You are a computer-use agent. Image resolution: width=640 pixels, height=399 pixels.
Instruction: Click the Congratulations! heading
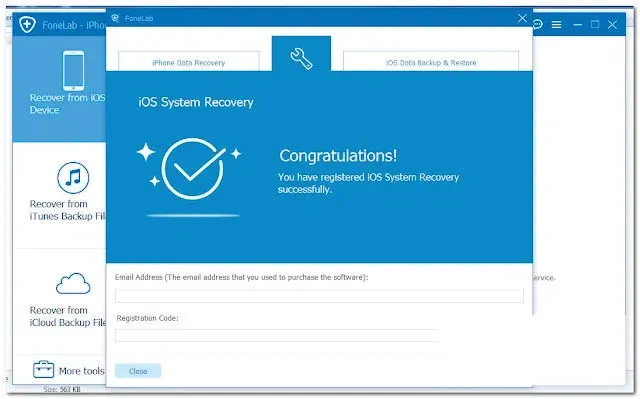[x=338, y=155]
